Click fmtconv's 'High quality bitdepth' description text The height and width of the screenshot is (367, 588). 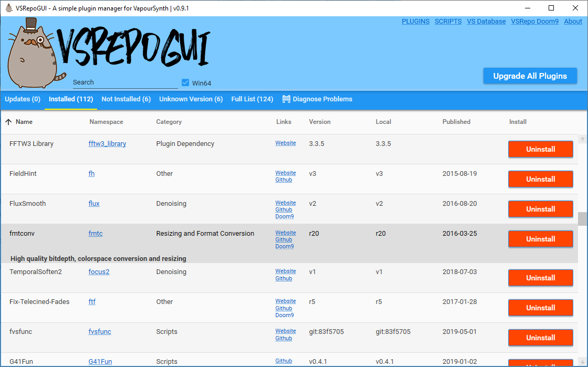[98, 259]
